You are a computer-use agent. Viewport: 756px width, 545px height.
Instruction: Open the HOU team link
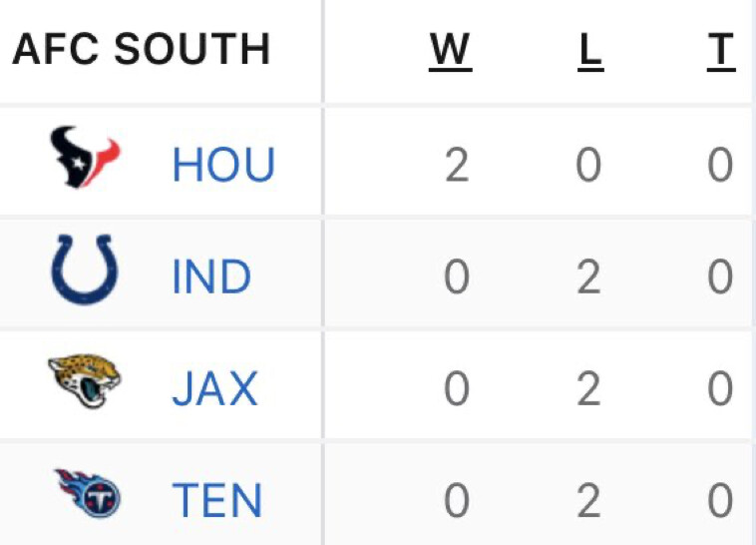coord(223,165)
